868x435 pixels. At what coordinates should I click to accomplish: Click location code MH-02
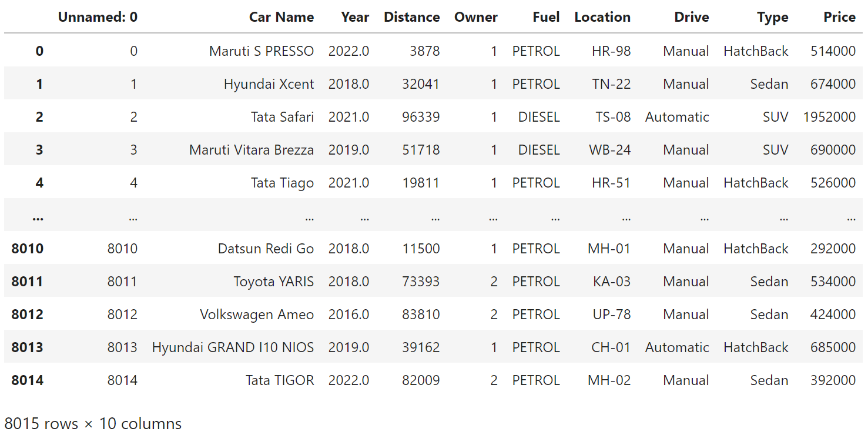coord(609,380)
